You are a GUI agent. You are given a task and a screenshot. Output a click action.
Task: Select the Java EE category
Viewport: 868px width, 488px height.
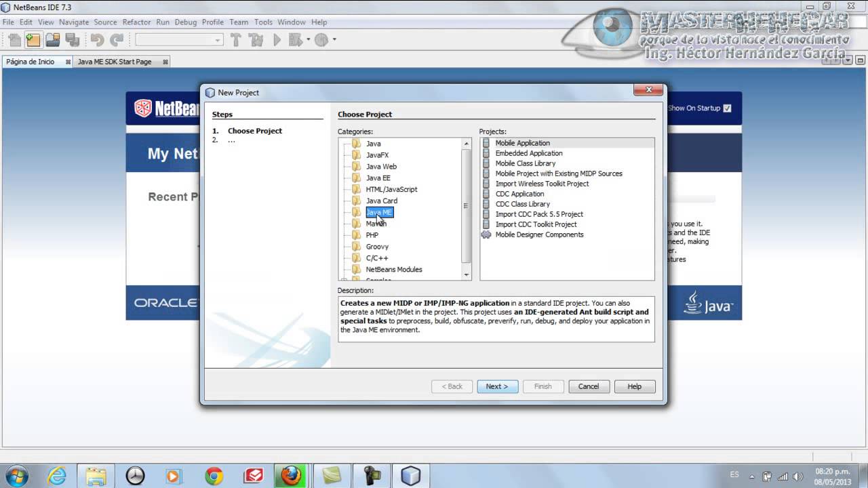click(x=378, y=178)
